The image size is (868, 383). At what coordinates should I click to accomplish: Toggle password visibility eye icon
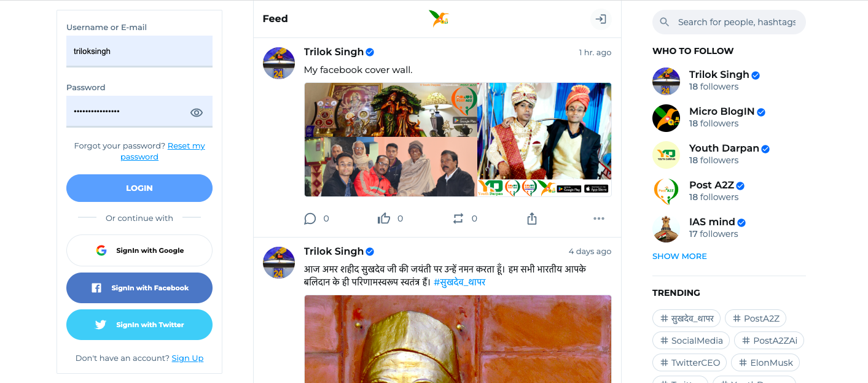click(197, 112)
